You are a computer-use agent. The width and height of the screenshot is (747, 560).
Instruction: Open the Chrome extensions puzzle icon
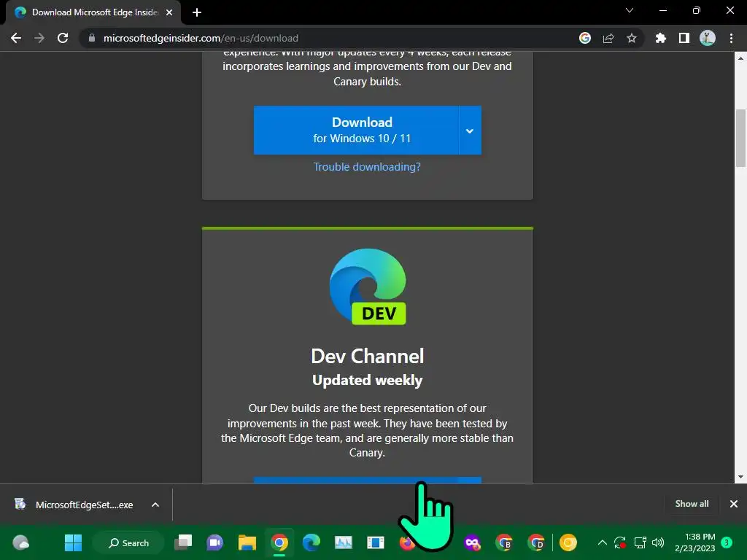[661, 38]
